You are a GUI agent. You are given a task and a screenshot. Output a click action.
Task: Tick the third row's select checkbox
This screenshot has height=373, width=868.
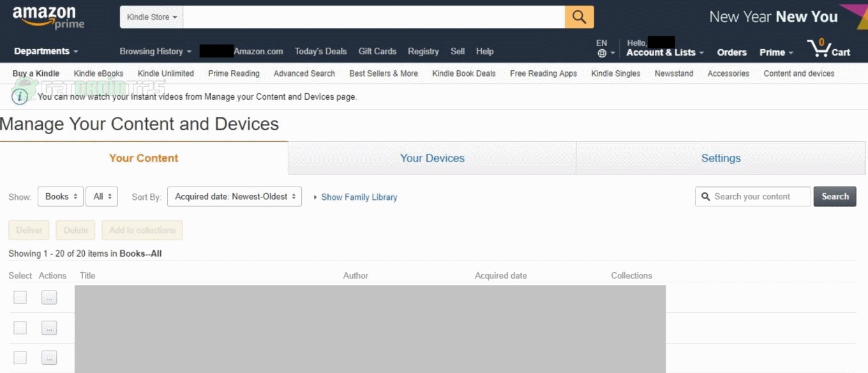coord(20,358)
